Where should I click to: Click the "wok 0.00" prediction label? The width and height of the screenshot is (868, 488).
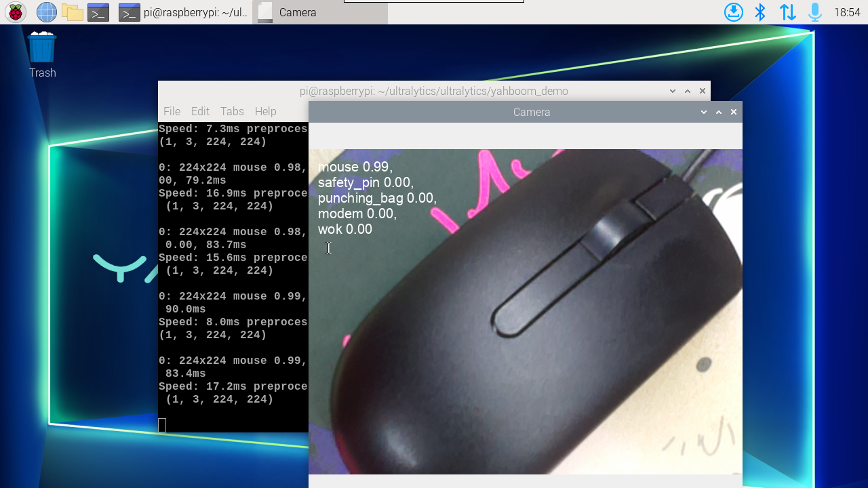pyautogui.click(x=345, y=229)
